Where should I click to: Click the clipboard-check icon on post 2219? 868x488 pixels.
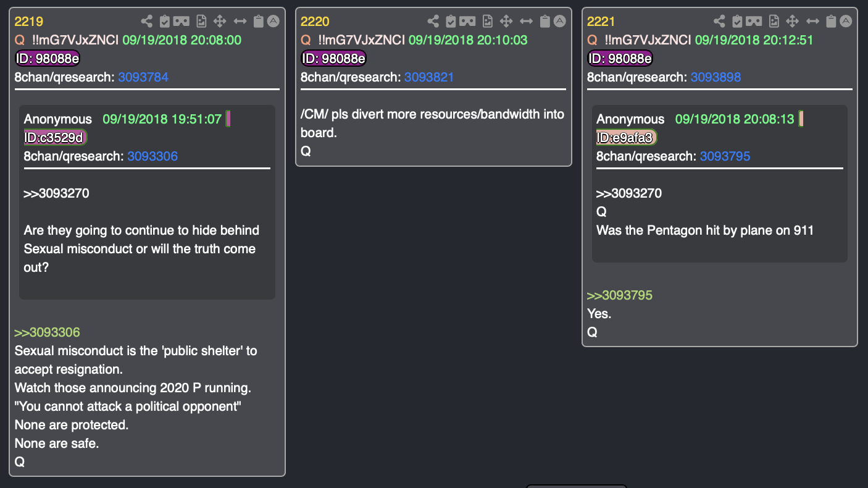(x=165, y=22)
